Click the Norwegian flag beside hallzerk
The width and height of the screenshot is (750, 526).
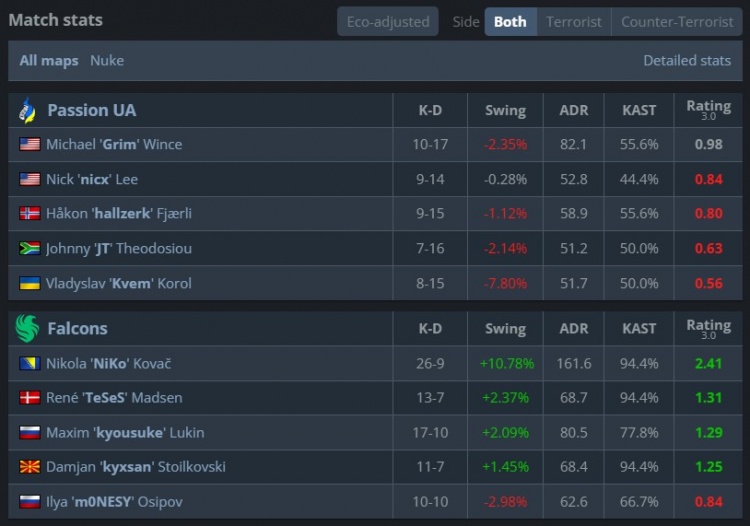click(29, 214)
